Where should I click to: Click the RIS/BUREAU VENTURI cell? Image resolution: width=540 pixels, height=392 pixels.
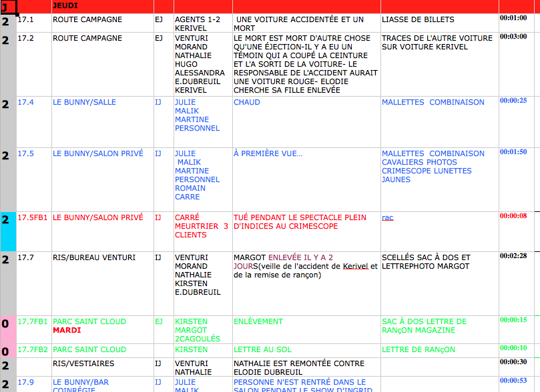pyautogui.click(x=103, y=283)
